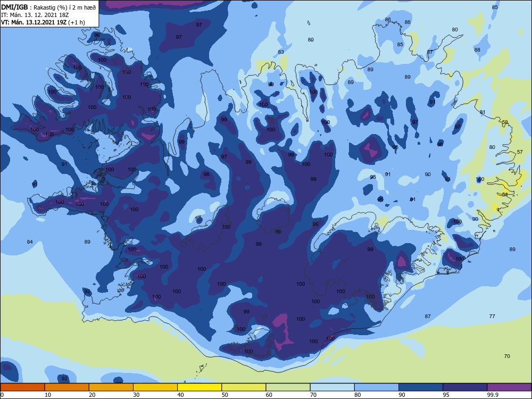Click the map value '88' in northeast sea
This screenshot has width=532, height=399.
pos(477,50)
